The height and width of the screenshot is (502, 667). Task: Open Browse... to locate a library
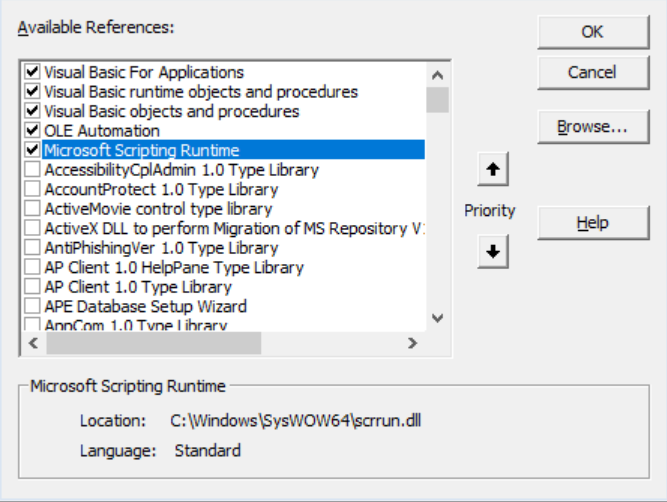click(x=592, y=127)
